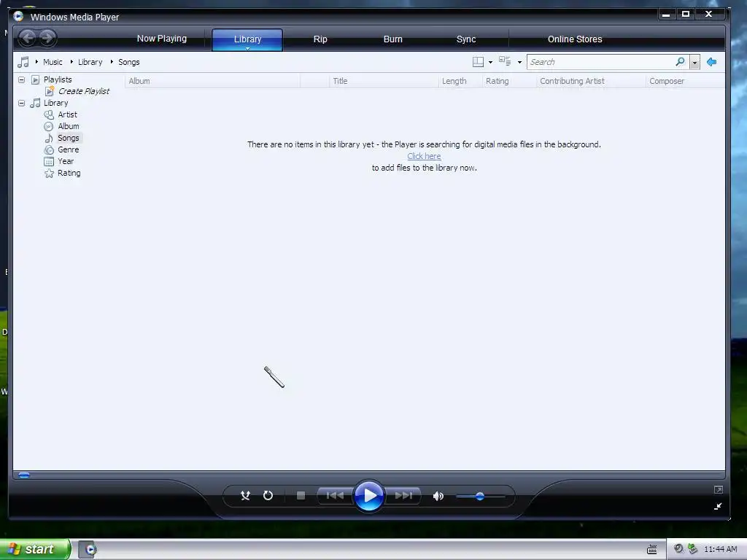The width and height of the screenshot is (747, 560).
Task: Go back with the Back arrow button
Action: click(28, 38)
